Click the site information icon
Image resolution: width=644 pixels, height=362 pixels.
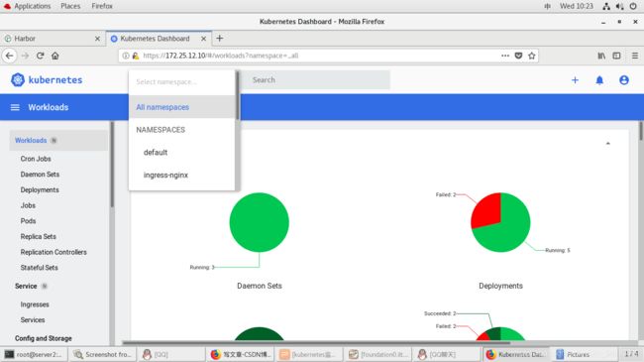click(x=126, y=56)
